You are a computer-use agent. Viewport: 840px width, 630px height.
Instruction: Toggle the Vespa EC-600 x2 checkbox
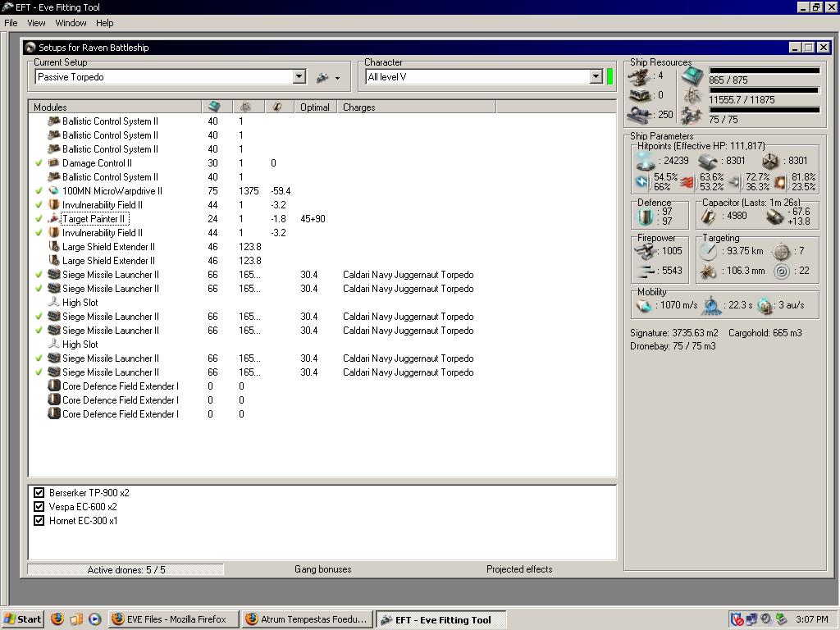pyautogui.click(x=39, y=507)
